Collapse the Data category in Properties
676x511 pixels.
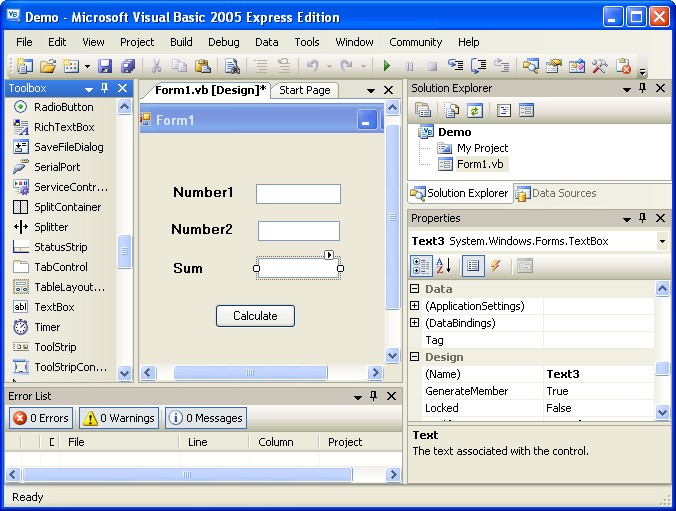(414, 288)
